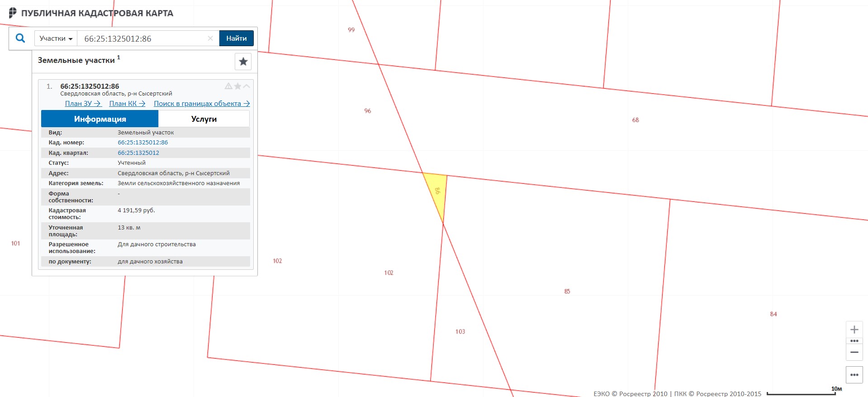Clear the search field with the X
This screenshot has width=868, height=397.
(x=210, y=38)
